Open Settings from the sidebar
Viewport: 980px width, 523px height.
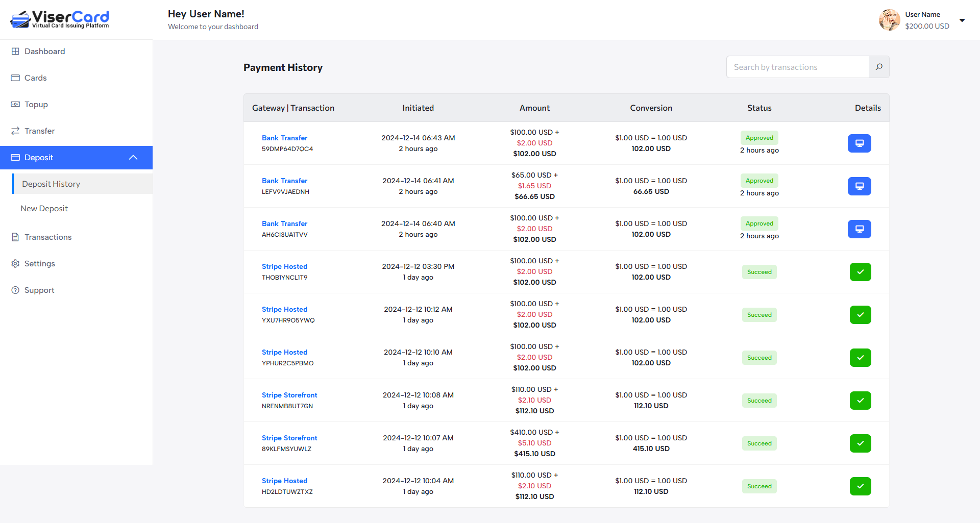click(39, 264)
